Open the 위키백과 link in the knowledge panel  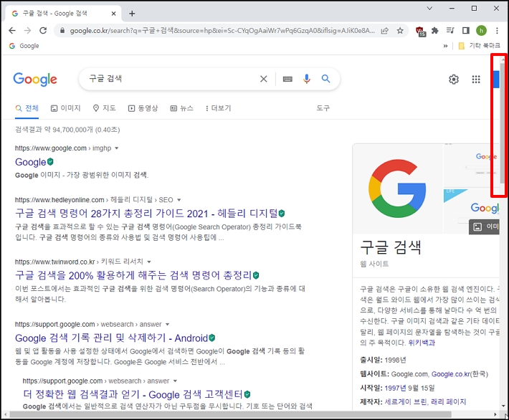point(422,343)
